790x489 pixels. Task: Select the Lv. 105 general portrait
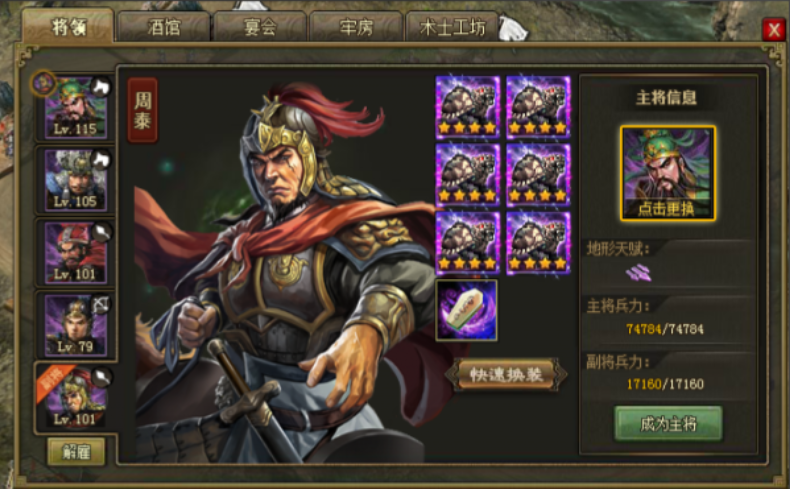coord(76,180)
